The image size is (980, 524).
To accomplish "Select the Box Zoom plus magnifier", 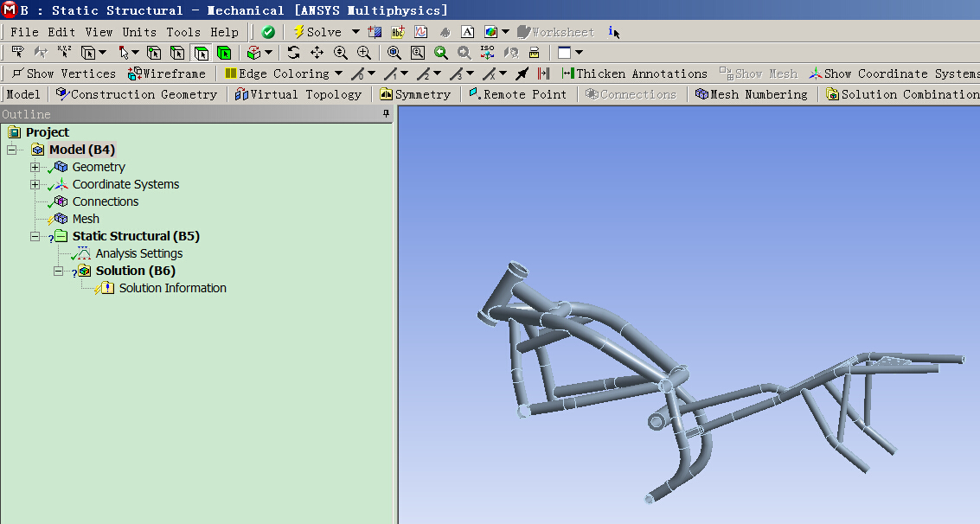I will click(364, 53).
